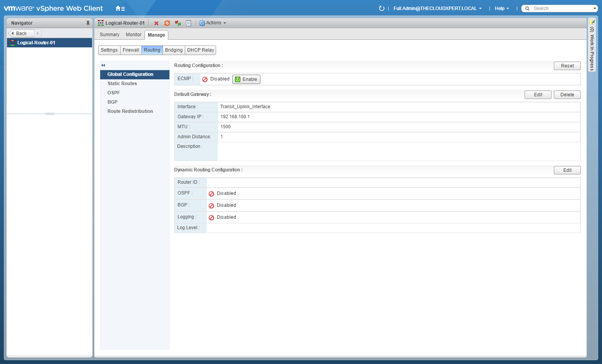Screen dimensions: 602x364
Task: Collapse the routing menu with double-arrow
Action: tap(103, 65)
